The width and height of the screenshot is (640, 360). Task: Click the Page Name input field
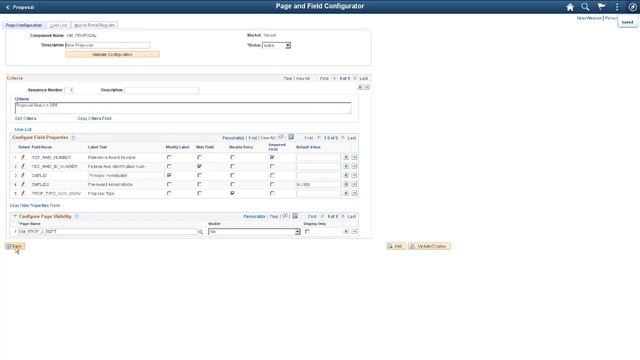point(108,231)
